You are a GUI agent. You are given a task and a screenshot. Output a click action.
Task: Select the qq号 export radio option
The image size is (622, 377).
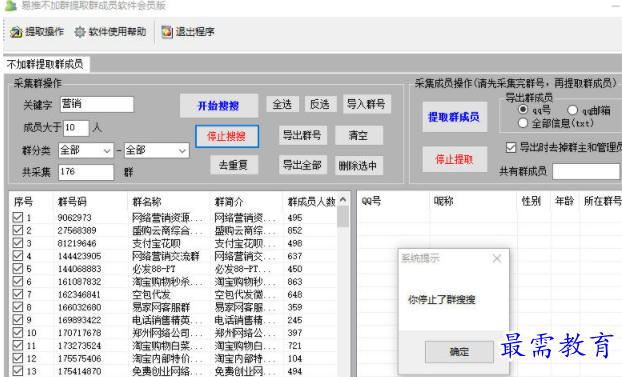click(x=523, y=110)
